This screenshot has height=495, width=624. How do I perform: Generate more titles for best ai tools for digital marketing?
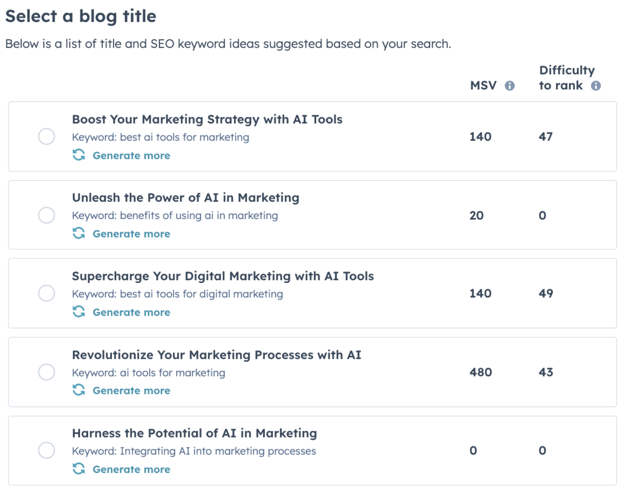pyautogui.click(x=131, y=312)
